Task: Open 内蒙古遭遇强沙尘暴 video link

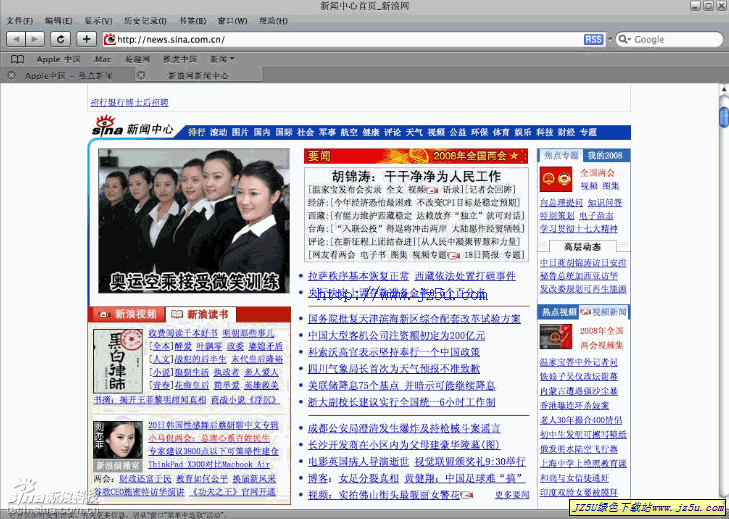Action: pyautogui.click(x=579, y=391)
